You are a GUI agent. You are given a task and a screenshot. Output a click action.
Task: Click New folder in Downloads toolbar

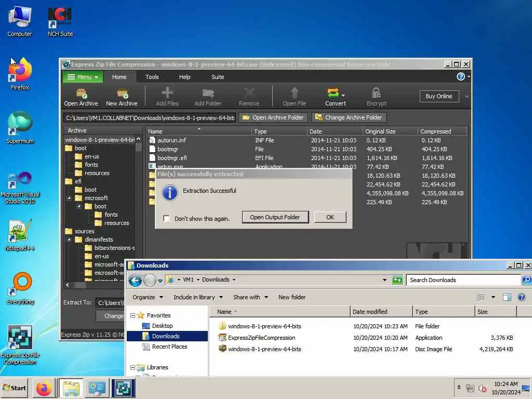click(292, 297)
